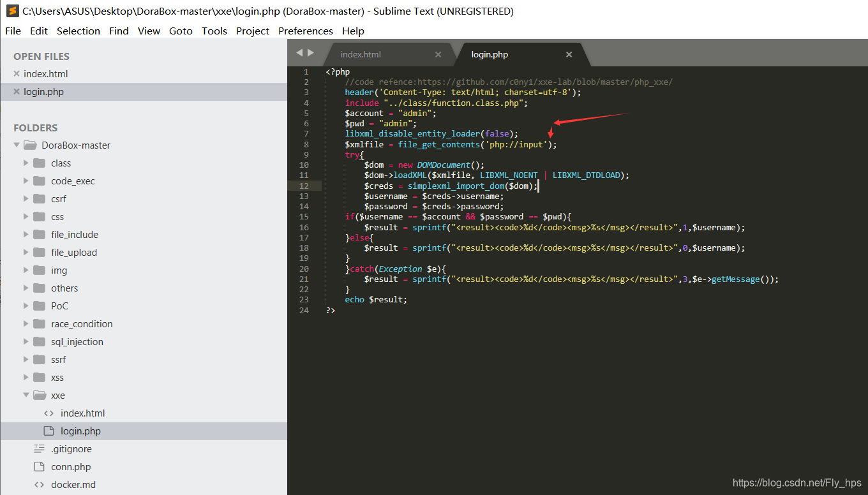The width and height of the screenshot is (868, 495).
Task: Expand the code_exec folder arrow
Action: click(x=26, y=181)
